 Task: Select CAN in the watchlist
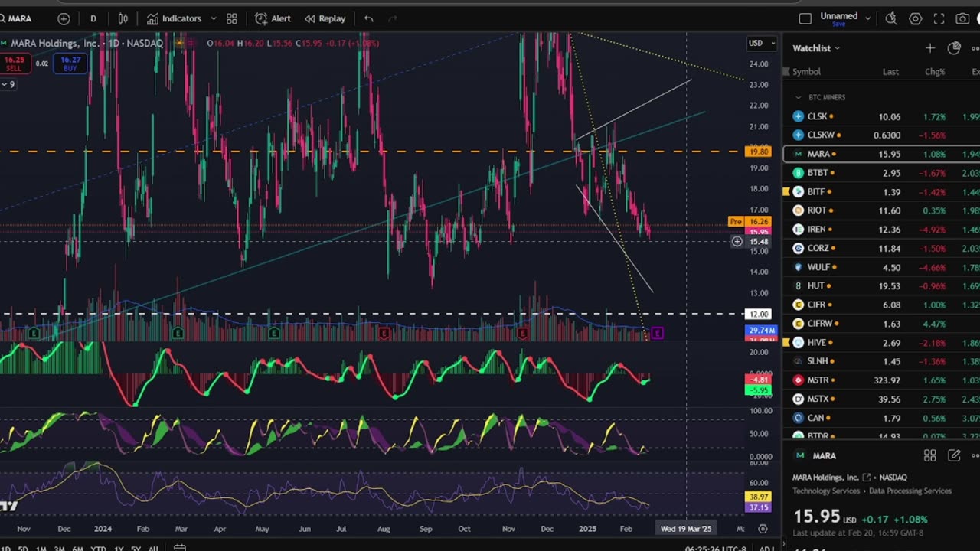(x=880, y=418)
